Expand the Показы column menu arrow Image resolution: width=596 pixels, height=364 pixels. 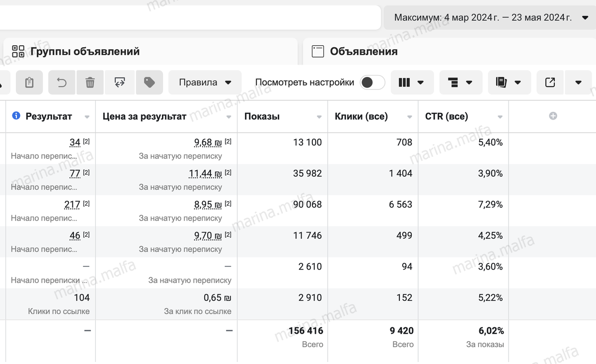pyautogui.click(x=319, y=117)
